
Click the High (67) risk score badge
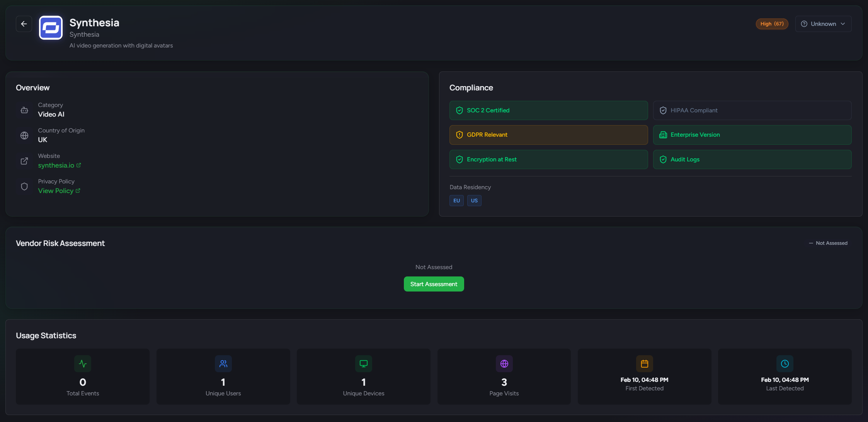772,24
